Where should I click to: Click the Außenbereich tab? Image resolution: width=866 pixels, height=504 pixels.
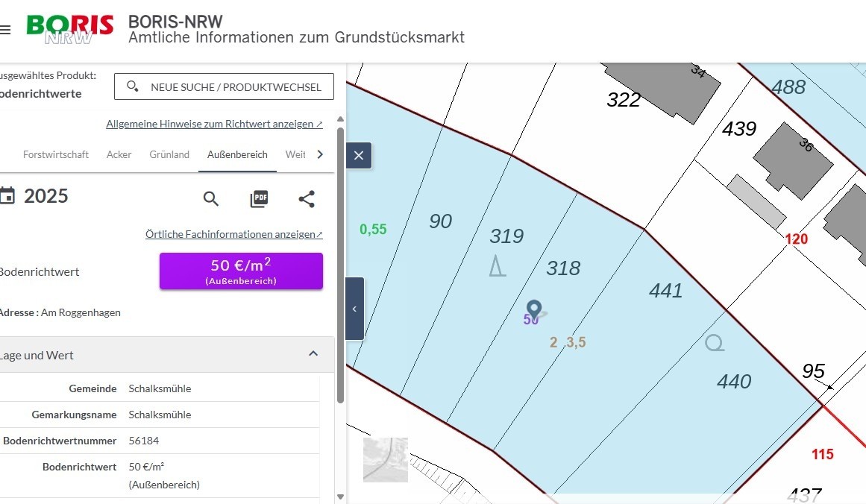(237, 154)
